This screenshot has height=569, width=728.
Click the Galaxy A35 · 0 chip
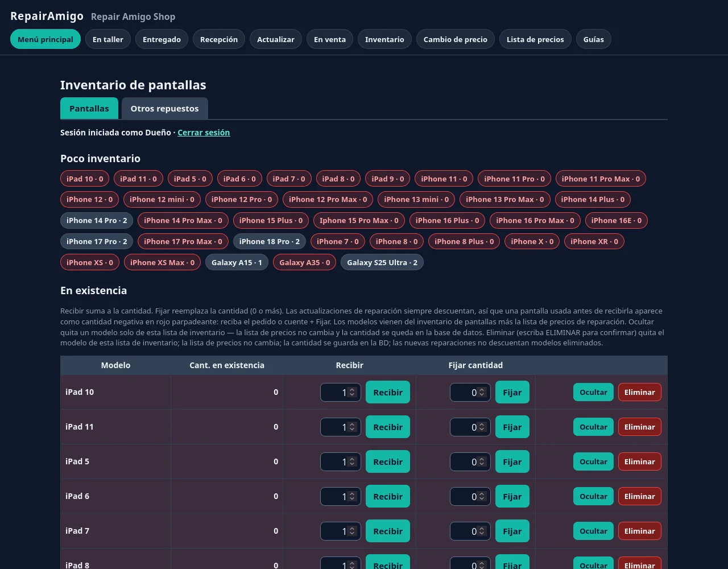coord(304,262)
